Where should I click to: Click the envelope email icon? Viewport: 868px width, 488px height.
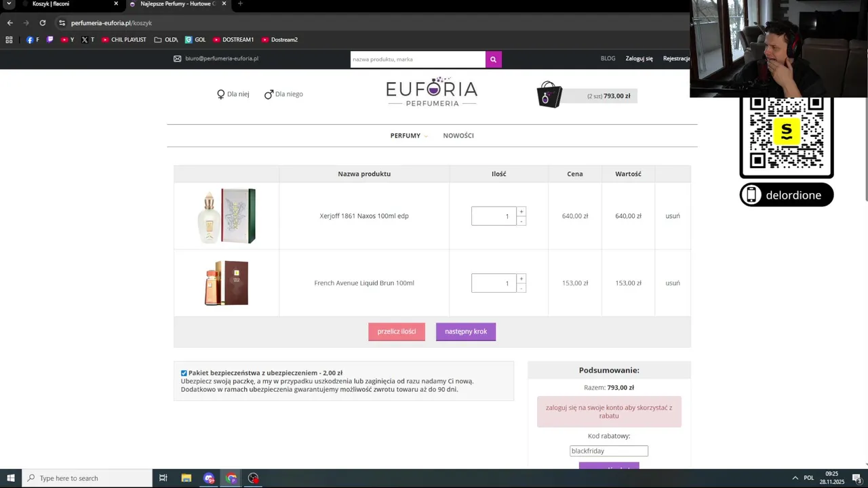click(x=178, y=59)
